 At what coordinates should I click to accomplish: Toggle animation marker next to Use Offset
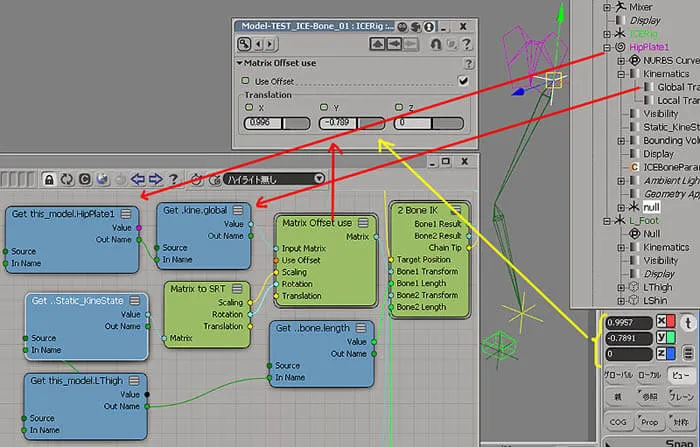(245, 80)
